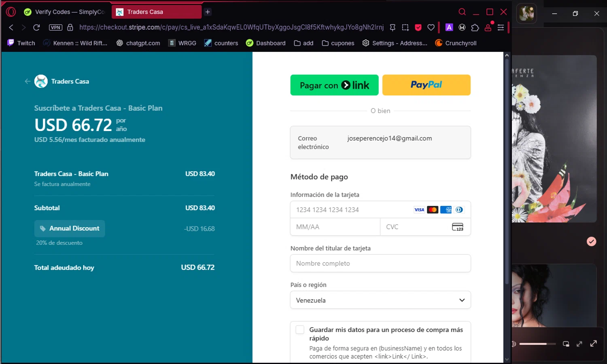Image resolution: width=607 pixels, height=364 pixels.
Task: Click the Traders Casa merchant logo
Action: pyautogui.click(x=41, y=81)
